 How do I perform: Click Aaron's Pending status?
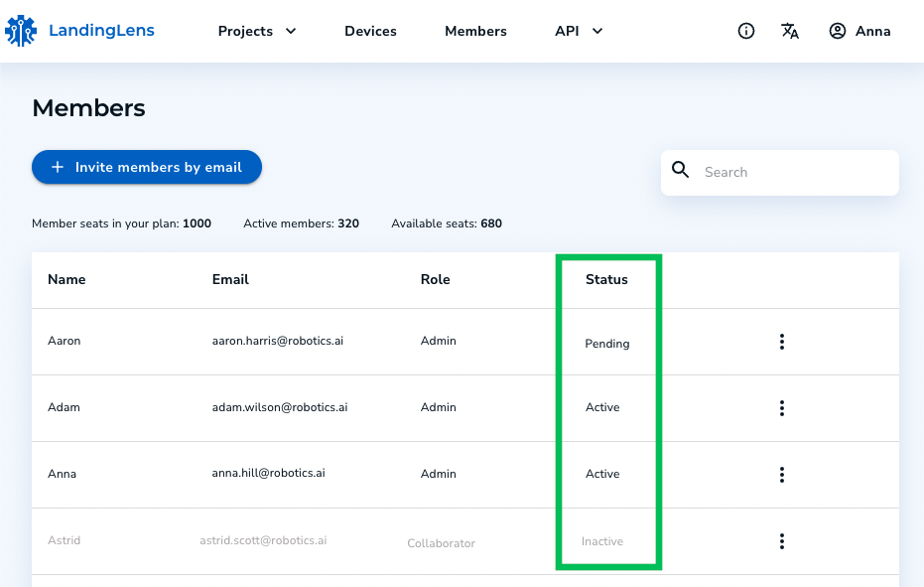(x=607, y=344)
